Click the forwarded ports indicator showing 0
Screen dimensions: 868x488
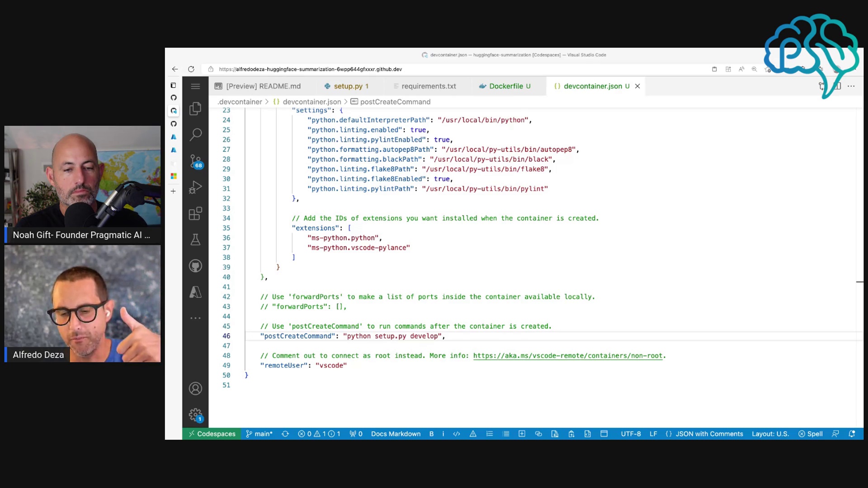pyautogui.click(x=356, y=434)
